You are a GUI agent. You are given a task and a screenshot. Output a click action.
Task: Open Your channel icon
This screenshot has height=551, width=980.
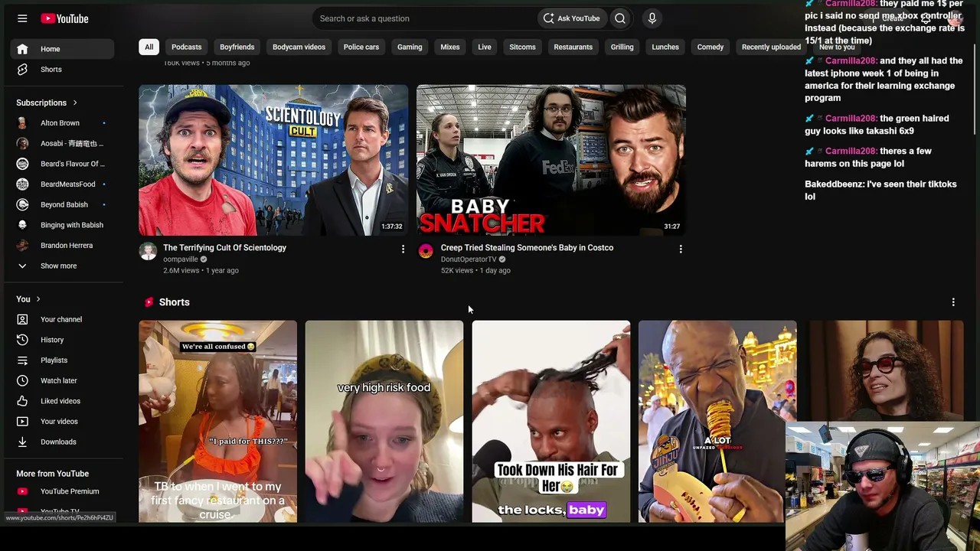click(22, 320)
